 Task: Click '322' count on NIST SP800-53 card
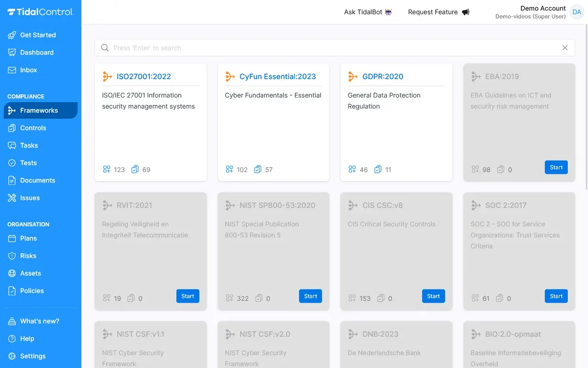[243, 299]
